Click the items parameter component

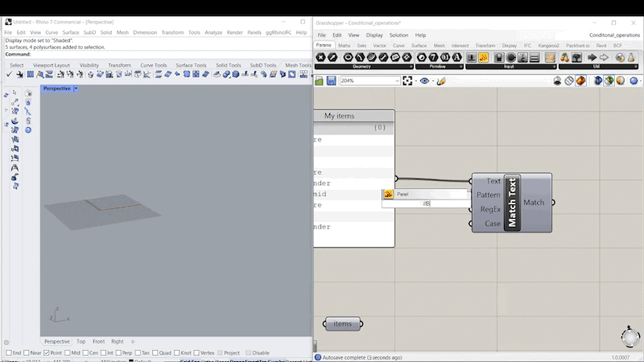[343, 324]
